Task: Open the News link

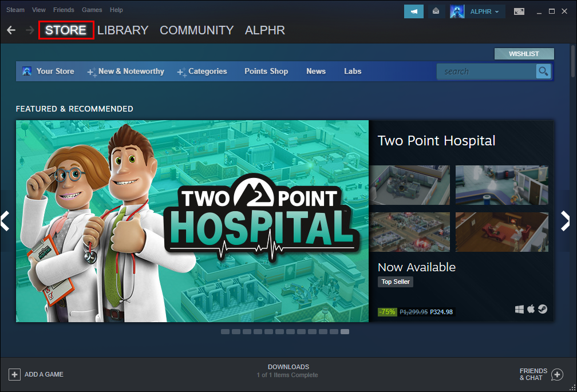Action: tap(316, 72)
